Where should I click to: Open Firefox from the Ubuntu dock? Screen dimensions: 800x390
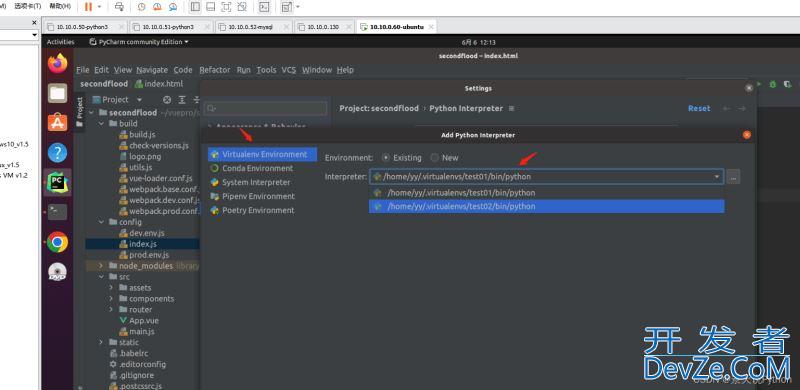58,64
